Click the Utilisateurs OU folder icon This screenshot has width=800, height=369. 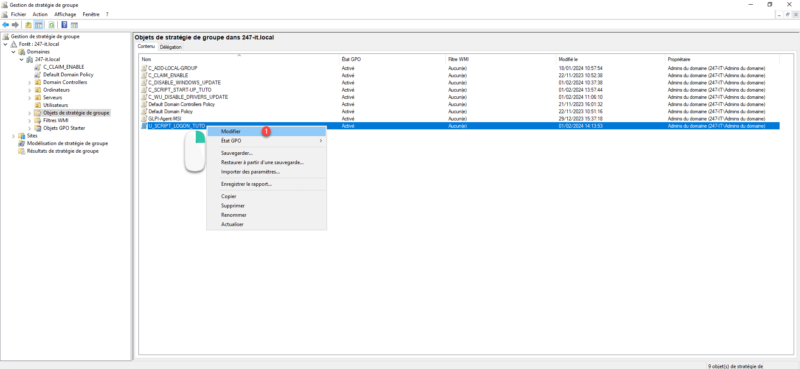38,105
